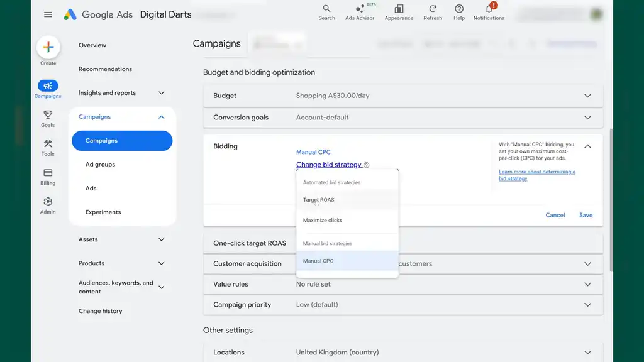
Task: Collapse the Campaigns nav section
Action: 162,117
